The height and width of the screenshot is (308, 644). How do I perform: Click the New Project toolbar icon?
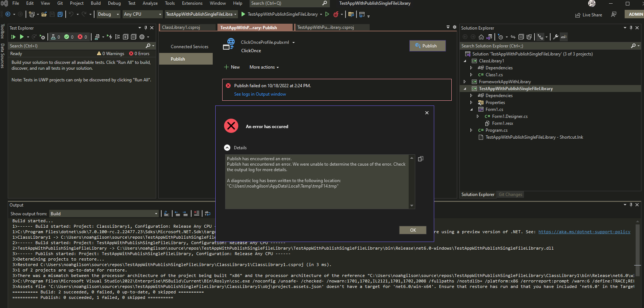(x=32, y=14)
